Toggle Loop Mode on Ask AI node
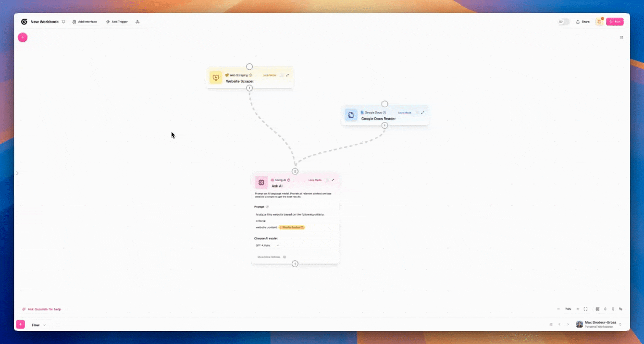644x344 pixels. (x=327, y=180)
